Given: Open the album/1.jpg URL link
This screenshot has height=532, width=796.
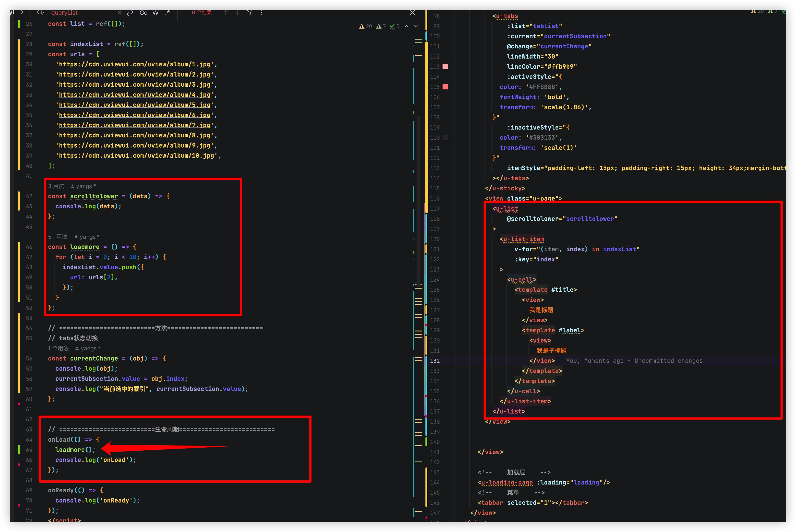Looking at the screenshot, I should [135, 65].
